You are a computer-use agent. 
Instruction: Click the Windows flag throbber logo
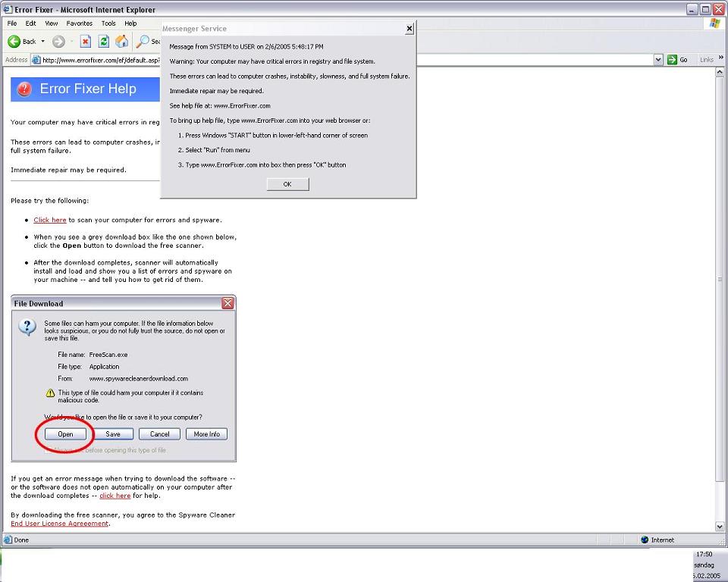(714, 23)
